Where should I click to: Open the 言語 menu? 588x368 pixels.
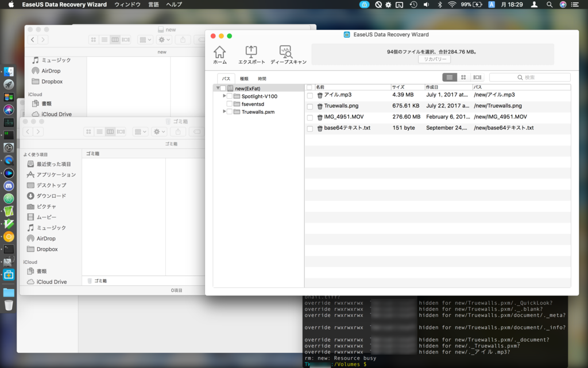pos(153,5)
